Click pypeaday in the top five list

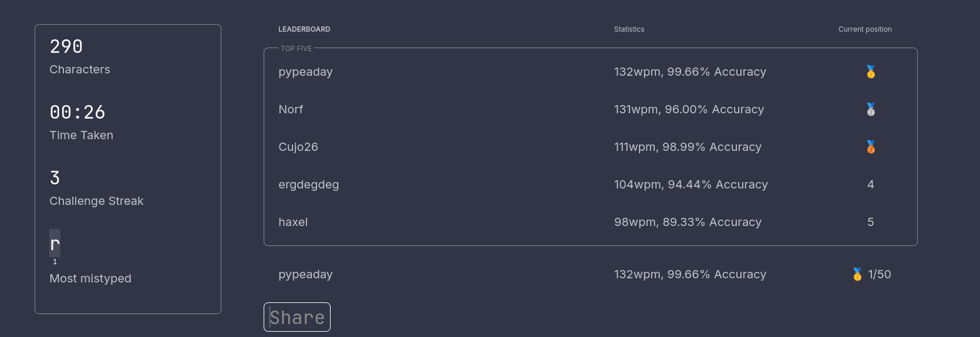pyautogui.click(x=305, y=72)
